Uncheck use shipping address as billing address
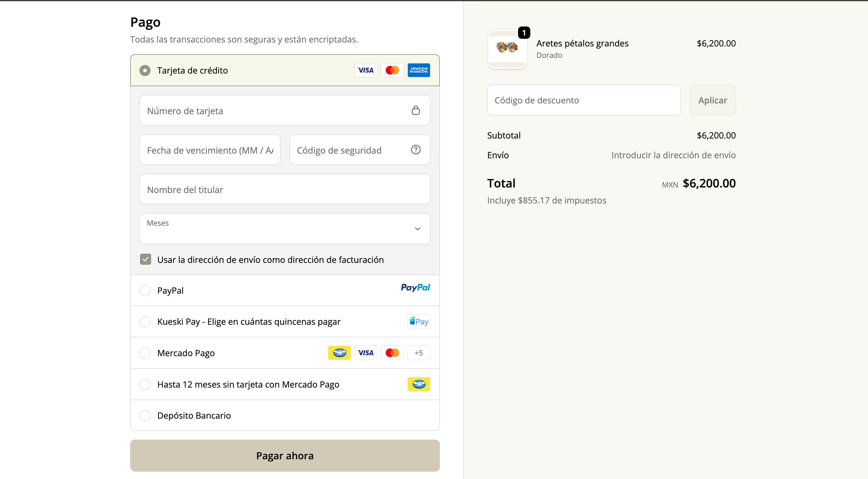The width and height of the screenshot is (868, 479). pos(146,260)
